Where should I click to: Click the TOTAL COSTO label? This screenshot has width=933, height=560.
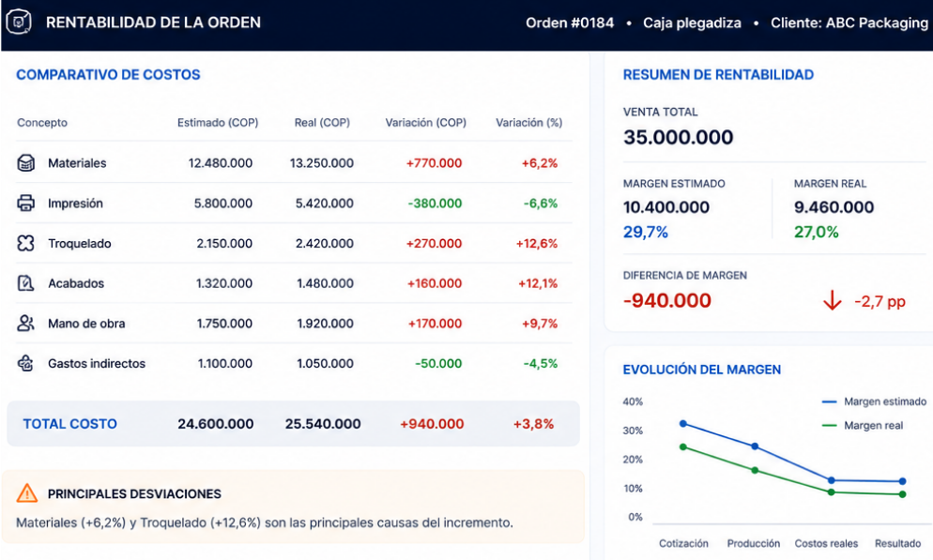click(x=70, y=424)
